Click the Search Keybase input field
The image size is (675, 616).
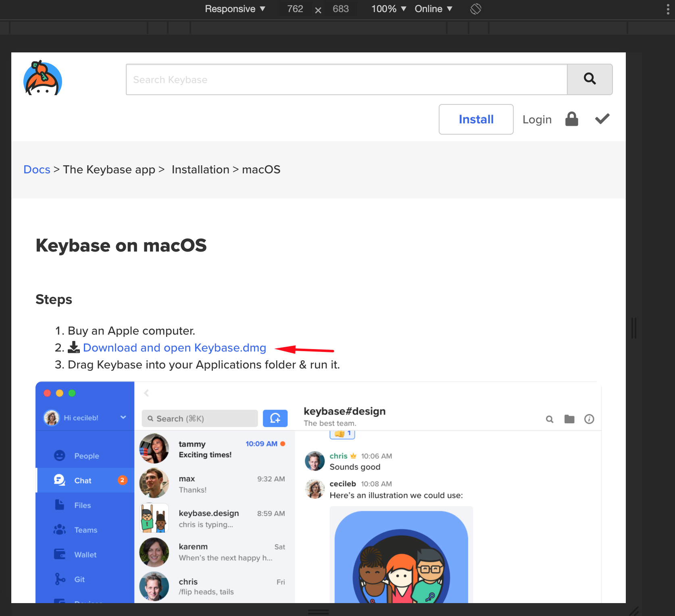click(347, 79)
